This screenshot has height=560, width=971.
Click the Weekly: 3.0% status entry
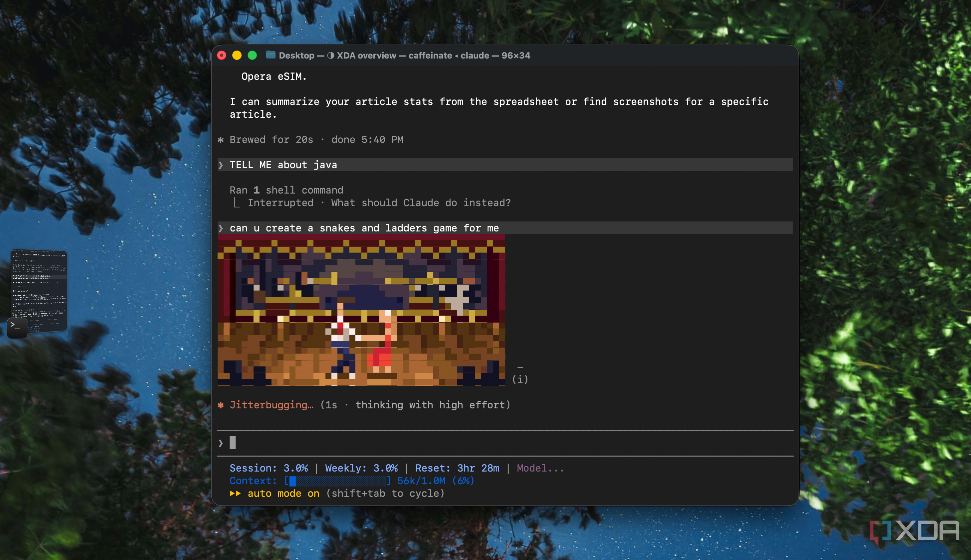point(361,468)
